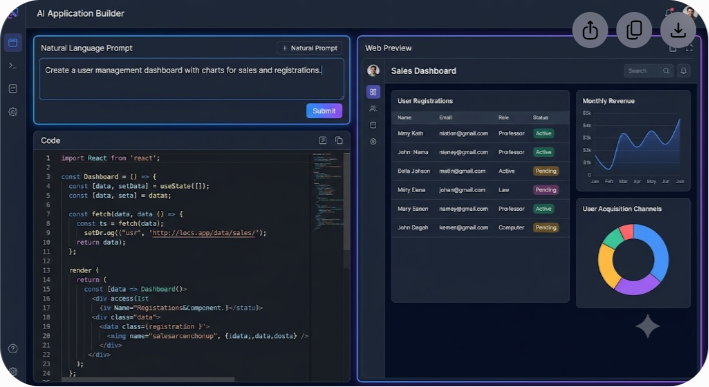Click the Active badge in Mary Eanon row
This screenshot has height=387, width=709.
544,209
